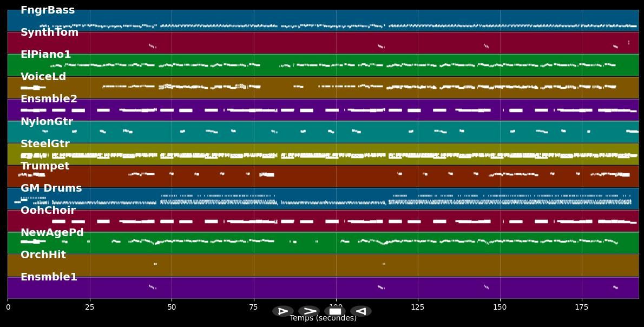
Task: Click the NylonGtr track name
Action: click(47, 122)
